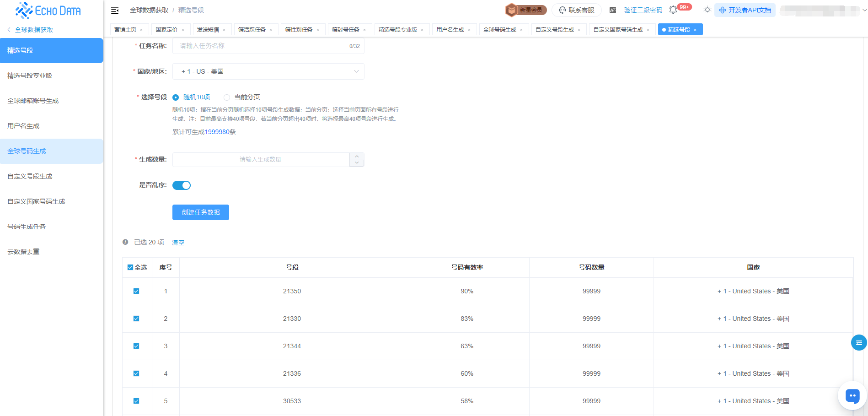The height and width of the screenshot is (416, 868).
Task: Close the 自定义国家号码生成 tab
Action: [x=648, y=30]
